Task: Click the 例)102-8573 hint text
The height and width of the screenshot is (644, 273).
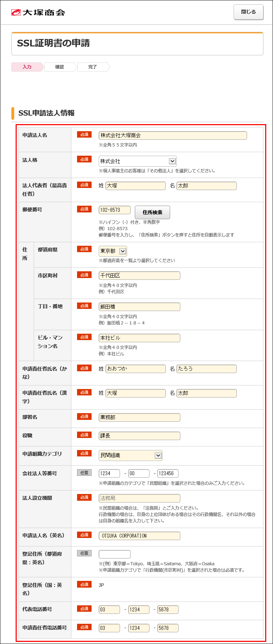Action: [113, 229]
